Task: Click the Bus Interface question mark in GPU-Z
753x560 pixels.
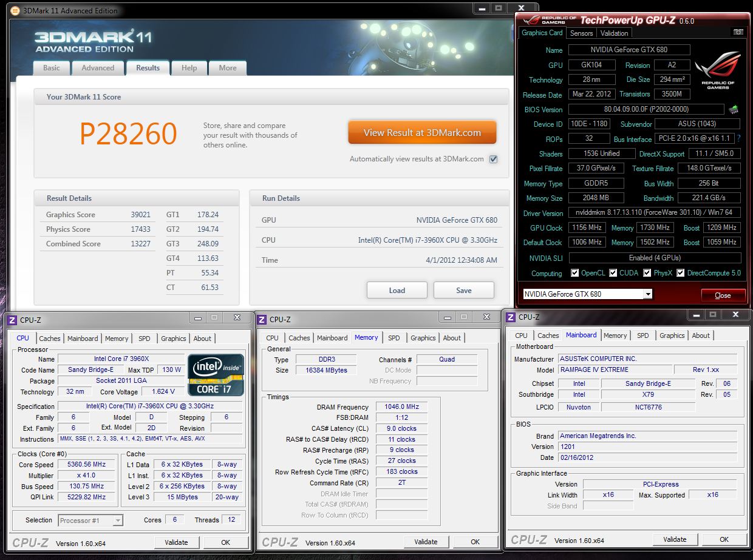Action: pyautogui.click(x=738, y=139)
